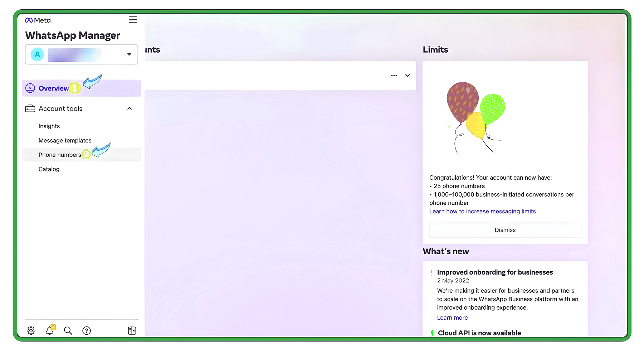Click the Account tools briefcase icon
The width and height of the screenshot is (644, 349).
tap(30, 109)
